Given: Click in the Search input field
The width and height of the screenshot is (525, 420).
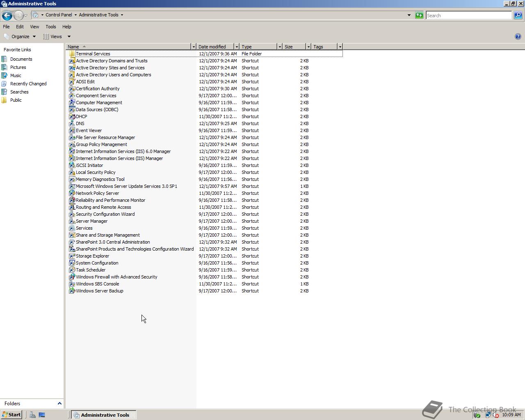Looking at the screenshot, I should coord(469,15).
